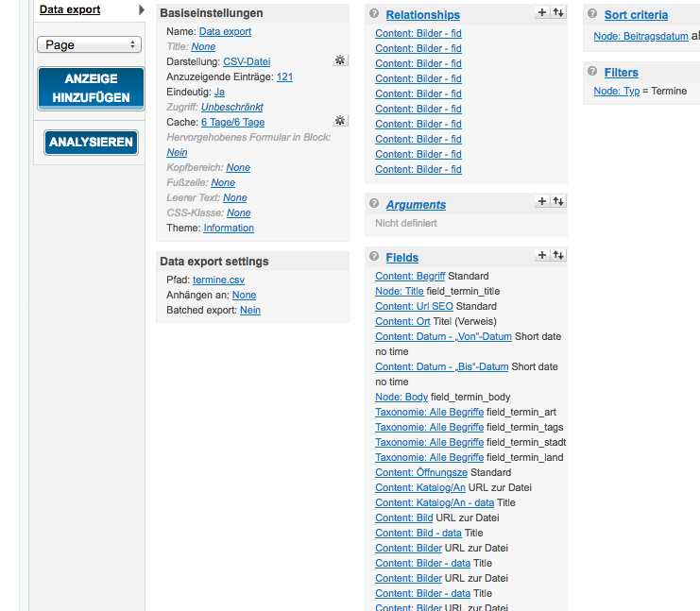Click help icon beside Fields heading
The height and width of the screenshot is (611, 700).
[374, 256]
